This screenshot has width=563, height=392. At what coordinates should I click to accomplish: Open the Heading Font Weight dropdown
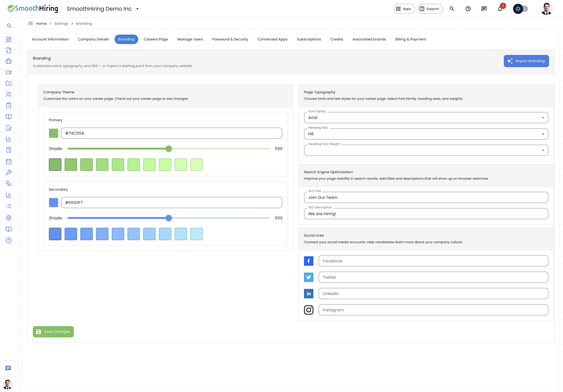pos(426,150)
